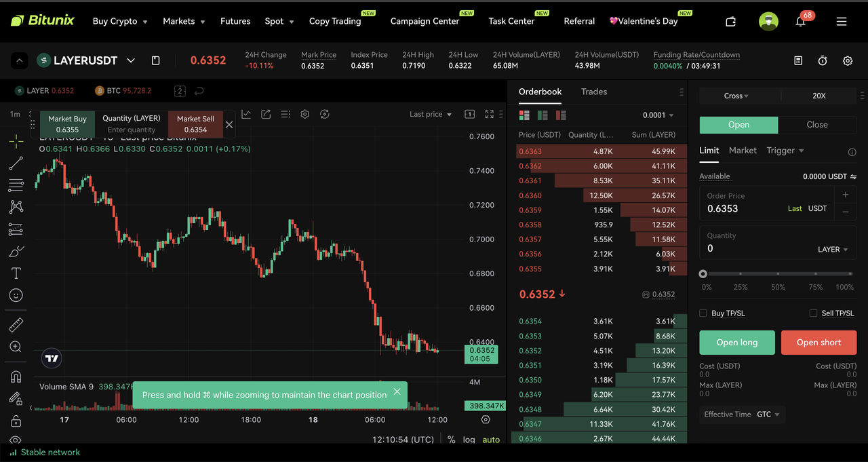Enable the Sell TP/SL checkbox

(x=813, y=313)
